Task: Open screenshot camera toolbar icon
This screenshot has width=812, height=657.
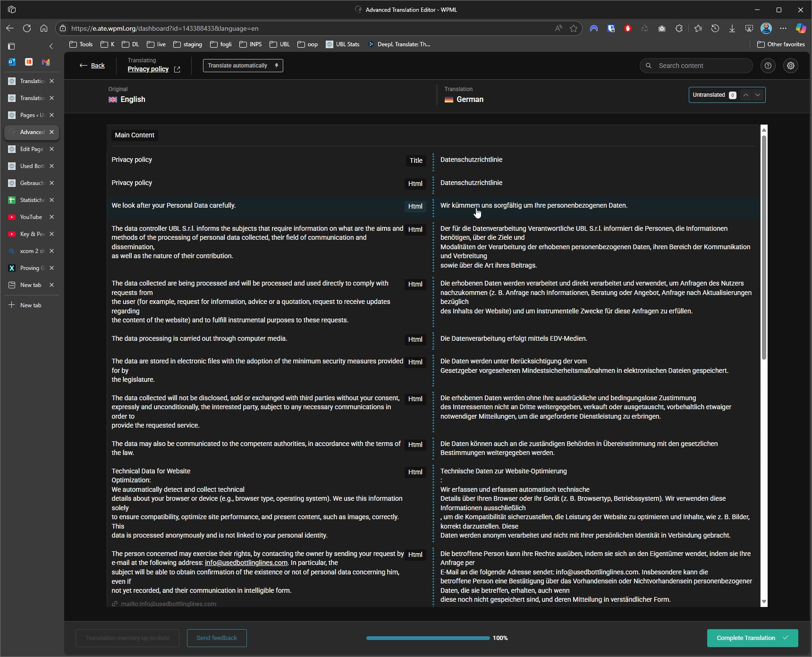Action: click(x=662, y=28)
